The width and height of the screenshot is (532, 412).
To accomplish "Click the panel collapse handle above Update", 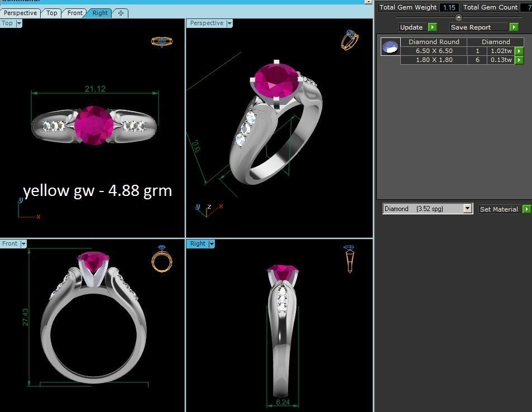I will click(459, 17).
